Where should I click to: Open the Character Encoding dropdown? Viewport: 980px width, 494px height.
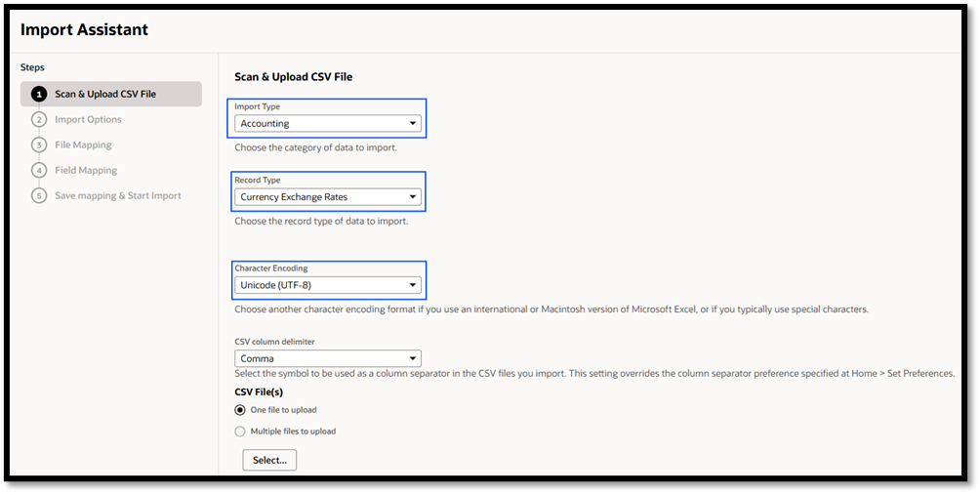(x=328, y=285)
